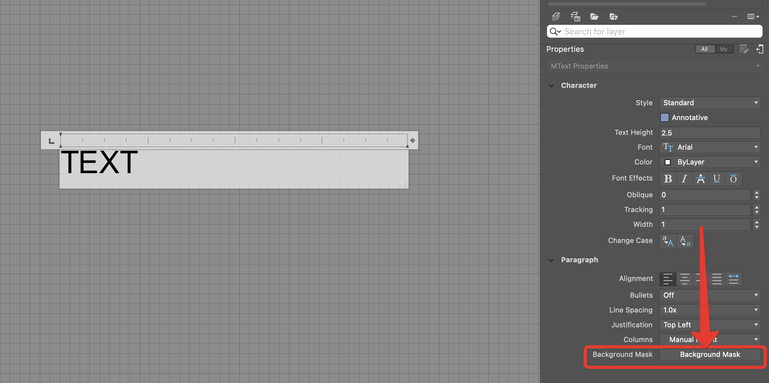Click the layer list icon beside new layer
The width and height of the screenshot is (769, 383).
coord(575,17)
